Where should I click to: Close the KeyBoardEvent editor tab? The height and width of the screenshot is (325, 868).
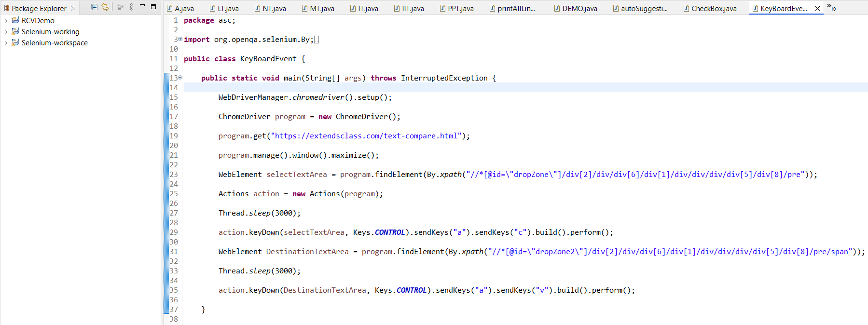coord(817,9)
